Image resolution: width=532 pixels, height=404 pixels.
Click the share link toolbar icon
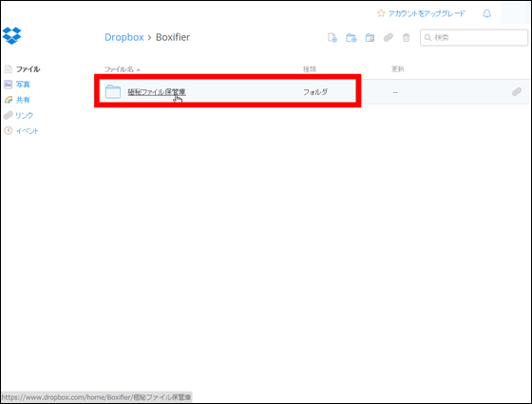tap(389, 37)
